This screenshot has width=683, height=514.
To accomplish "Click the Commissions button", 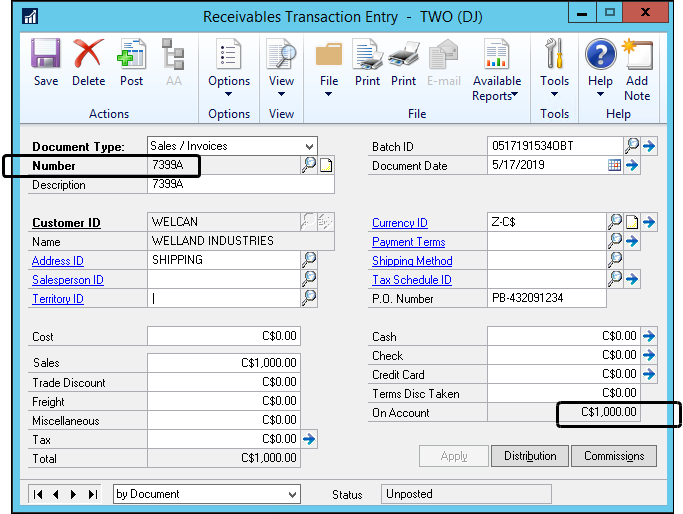I will click(x=614, y=456).
